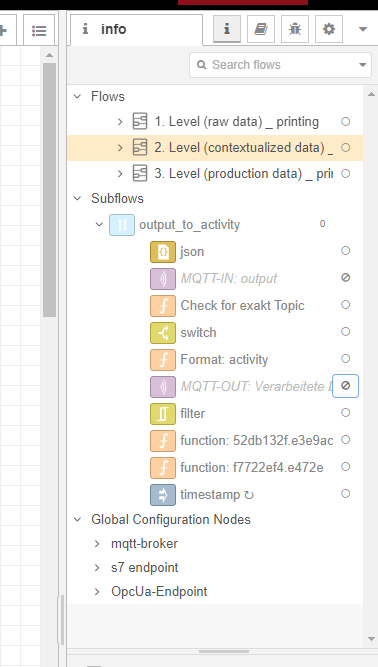Viewport: 378px width, 667px height.
Task: Expand the 1. Level (raw data) flow
Action: [x=120, y=122]
